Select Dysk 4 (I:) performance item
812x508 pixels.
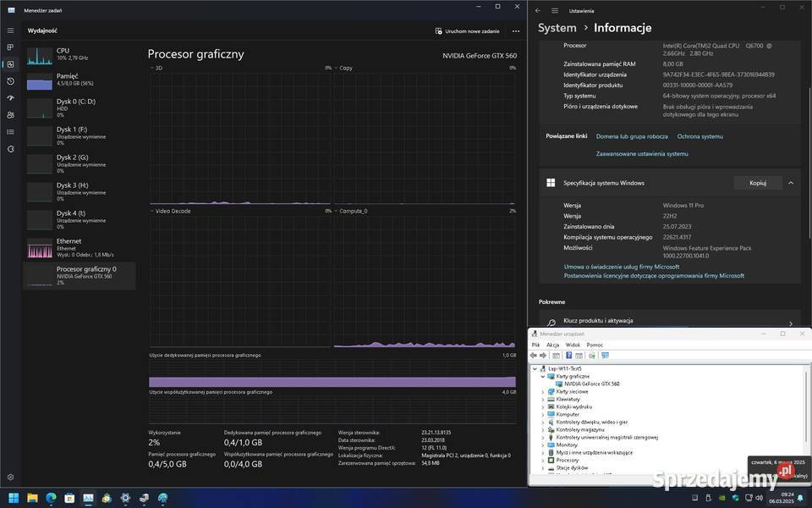80,220
